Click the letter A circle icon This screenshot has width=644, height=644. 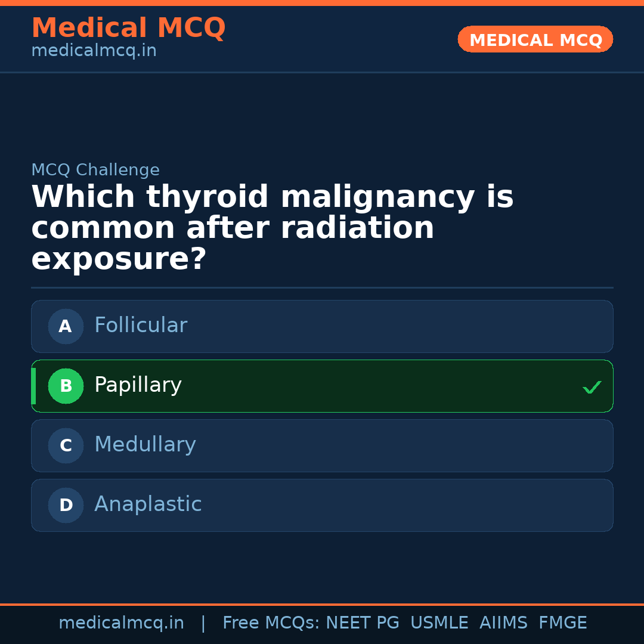(x=66, y=326)
